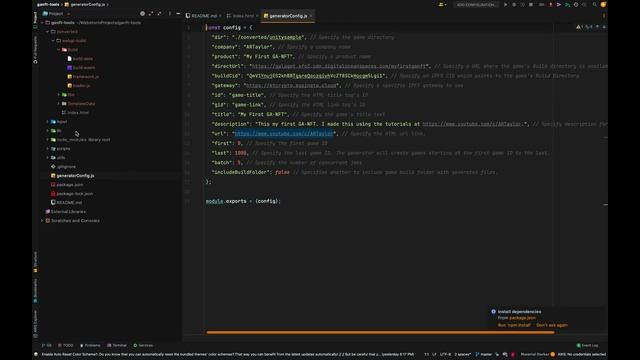Screen dimensions: 640x360
Task: Click the Expand All icon in Project panel
Action: point(151,14)
